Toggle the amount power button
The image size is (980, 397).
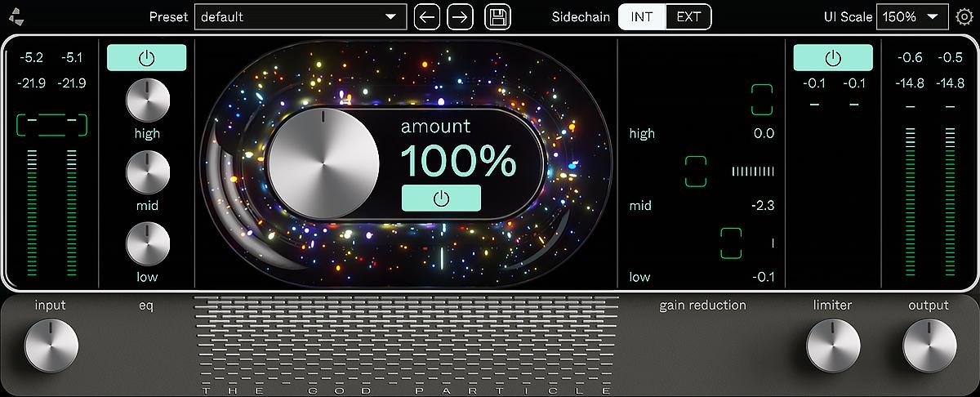[441, 198]
